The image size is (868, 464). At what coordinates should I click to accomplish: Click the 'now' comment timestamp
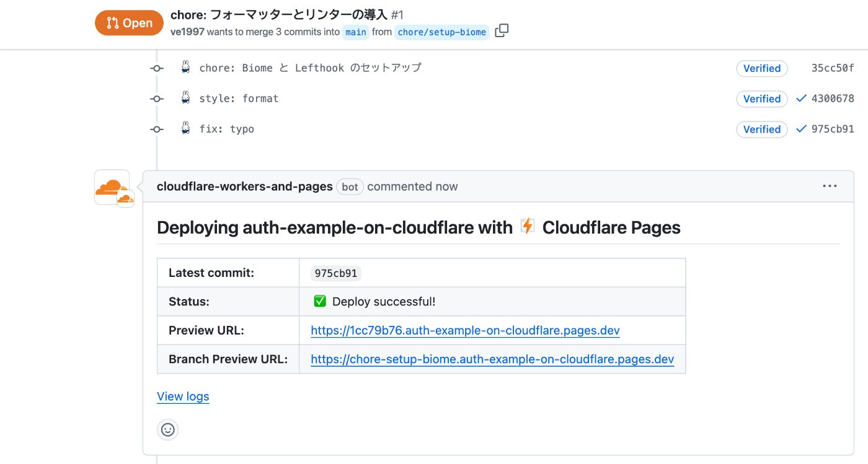tap(446, 186)
